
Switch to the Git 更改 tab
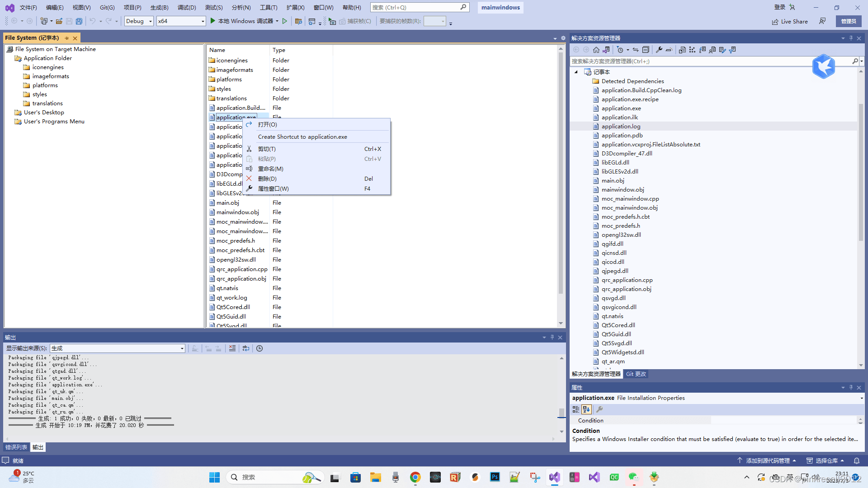[x=636, y=374]
